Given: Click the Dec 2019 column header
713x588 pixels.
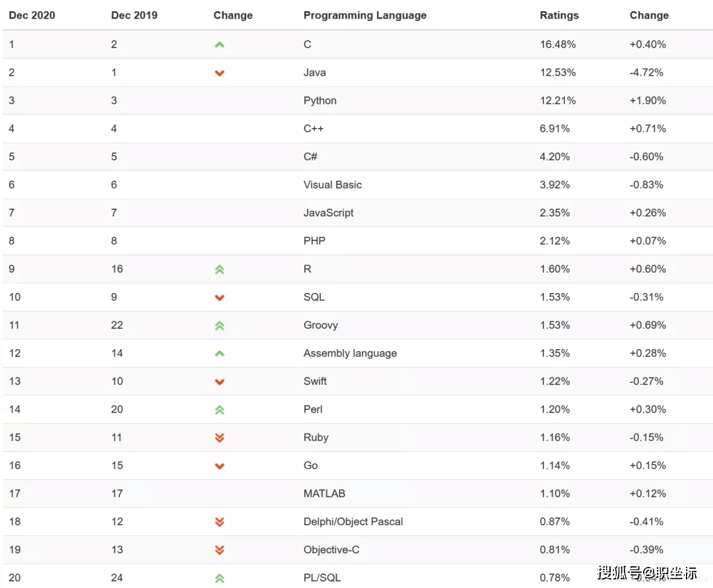Looking at the screenshot, I should click(134, 15).
